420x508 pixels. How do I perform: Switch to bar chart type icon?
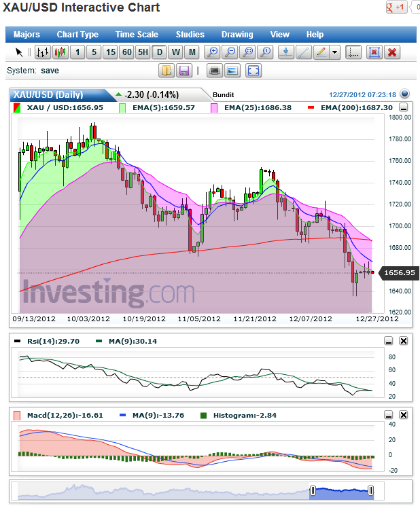(43, 52)
